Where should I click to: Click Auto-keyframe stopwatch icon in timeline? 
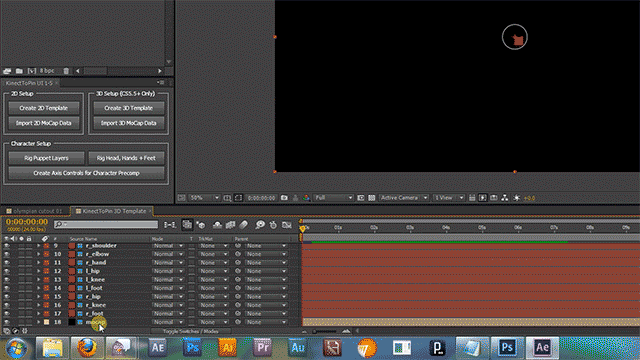coord(273,225)
